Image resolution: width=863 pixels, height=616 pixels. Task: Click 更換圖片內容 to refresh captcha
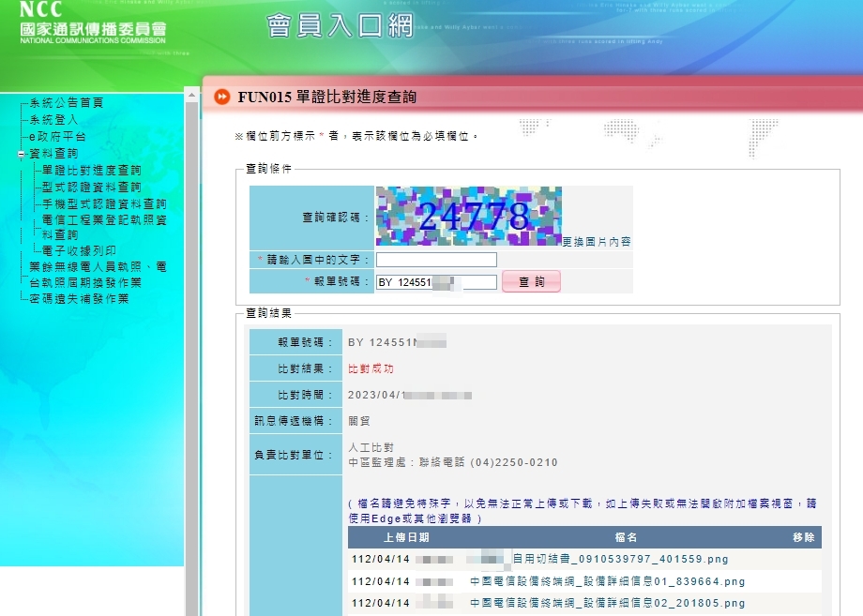point(597,242)
